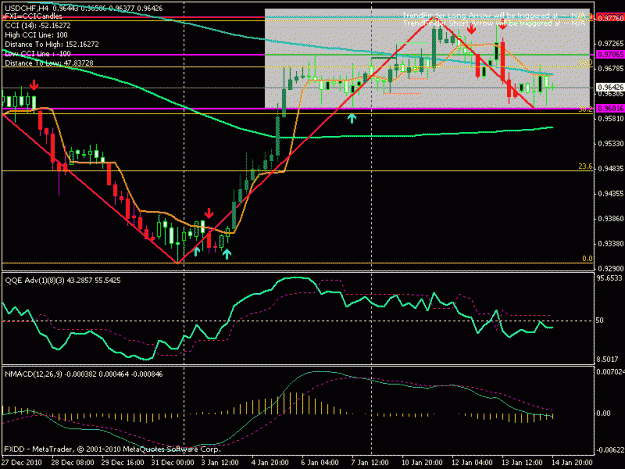This screenshot has width=625, height=469.
Task: Click the red down arrow above the 27 Dec candles
Action: [34, 84]
